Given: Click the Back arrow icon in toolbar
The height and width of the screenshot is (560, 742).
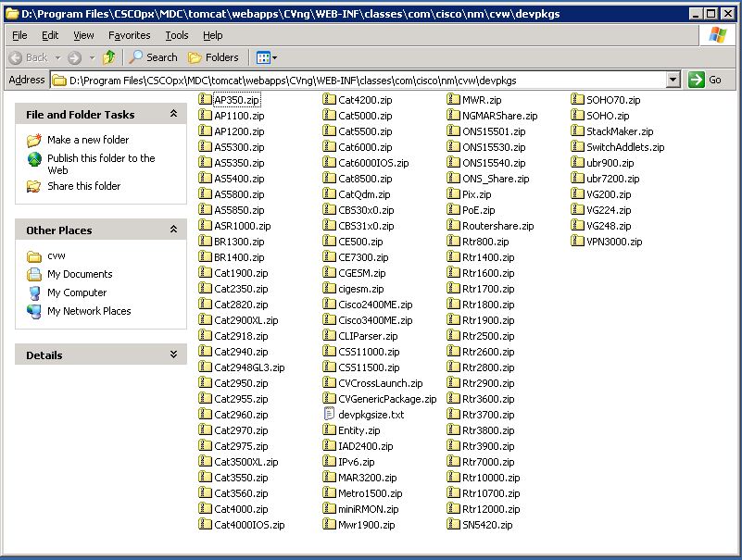Looking at the screenshot, I should point(16,57).
